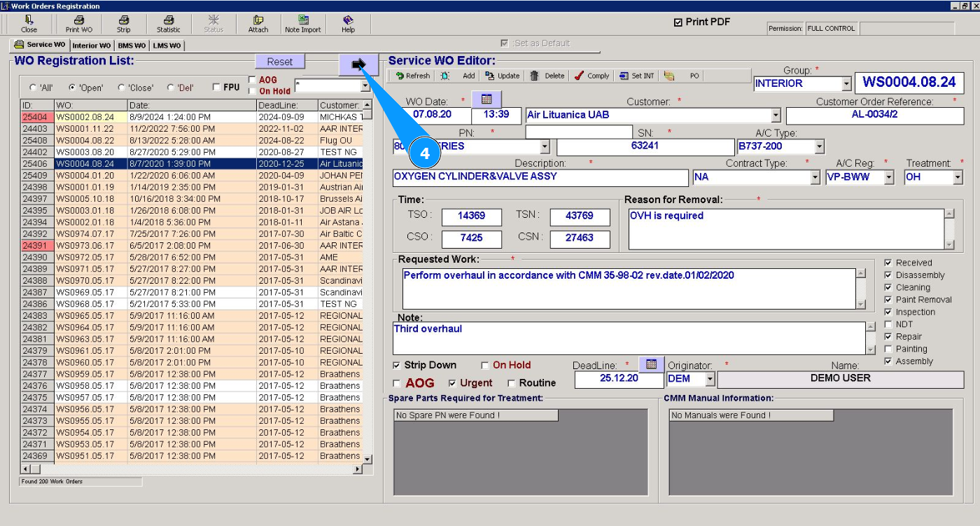Image resolution: width=980 pixels, height=526 pixels.
Task: Open the Strip toolbar icon
Action: point(123,24)
